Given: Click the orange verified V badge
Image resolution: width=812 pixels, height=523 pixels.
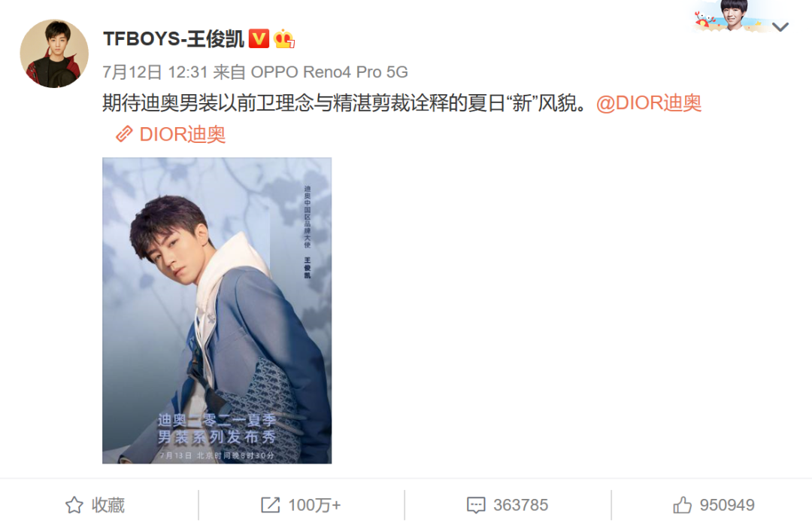Looking at the screenshot, I should tap(259, 39).
